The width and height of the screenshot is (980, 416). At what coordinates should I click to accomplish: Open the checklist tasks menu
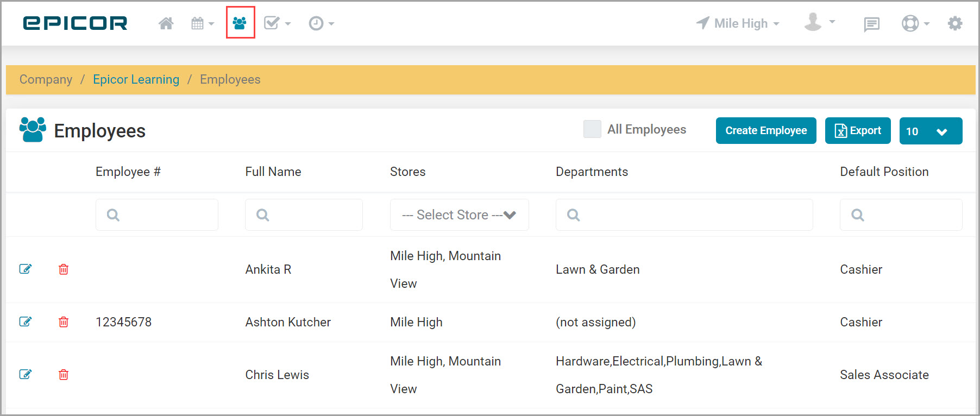[277, 23]
